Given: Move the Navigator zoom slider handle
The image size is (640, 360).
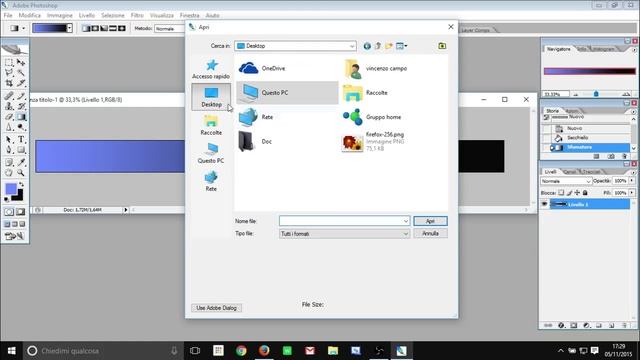Looking at the screenshot, I should tap(596, 94).
